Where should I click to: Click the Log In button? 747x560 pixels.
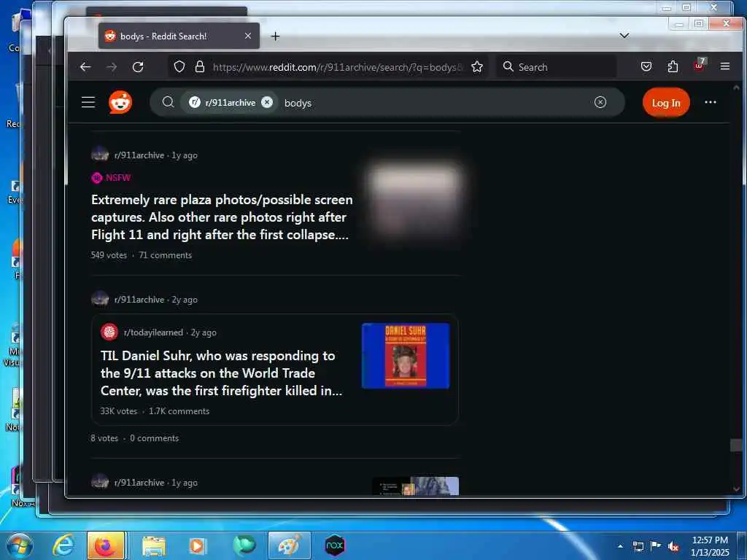(x=666, y=102)
